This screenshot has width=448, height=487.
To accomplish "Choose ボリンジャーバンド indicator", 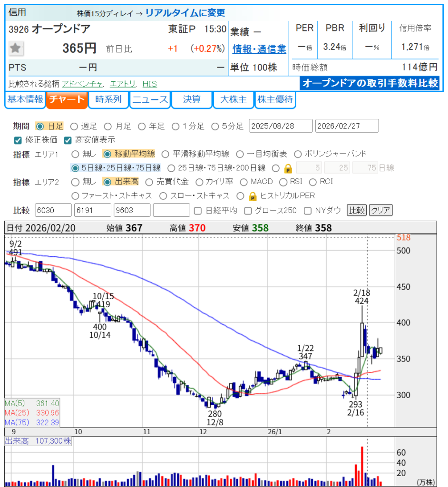I will point(298,154).
